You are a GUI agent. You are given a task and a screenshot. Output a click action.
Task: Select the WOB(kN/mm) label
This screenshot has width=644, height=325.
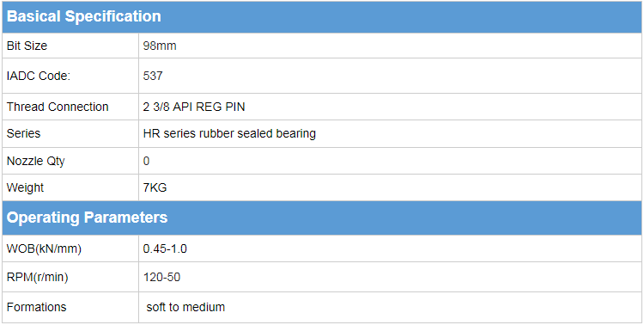point(44,248)
